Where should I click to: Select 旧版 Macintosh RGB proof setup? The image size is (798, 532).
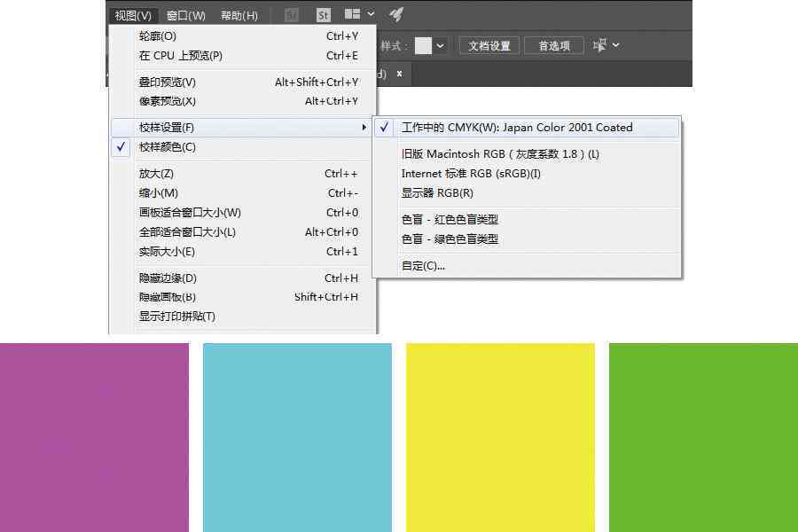(x=527, y=153)
